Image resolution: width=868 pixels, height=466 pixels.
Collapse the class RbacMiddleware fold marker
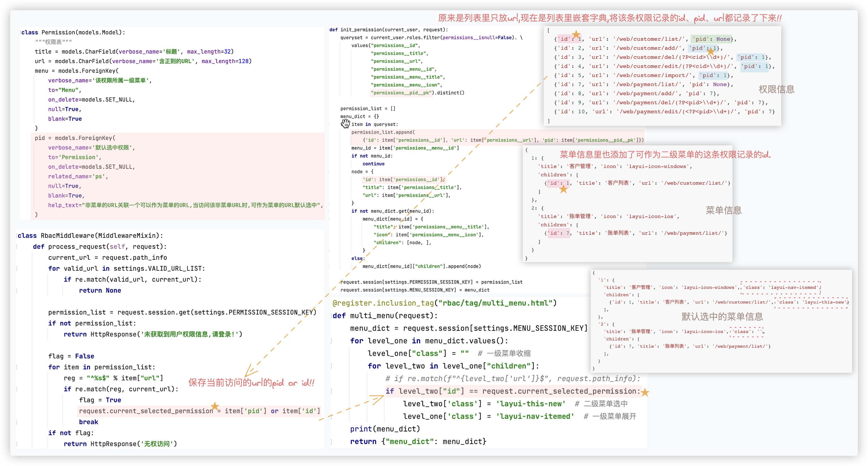tap(16, 236)
